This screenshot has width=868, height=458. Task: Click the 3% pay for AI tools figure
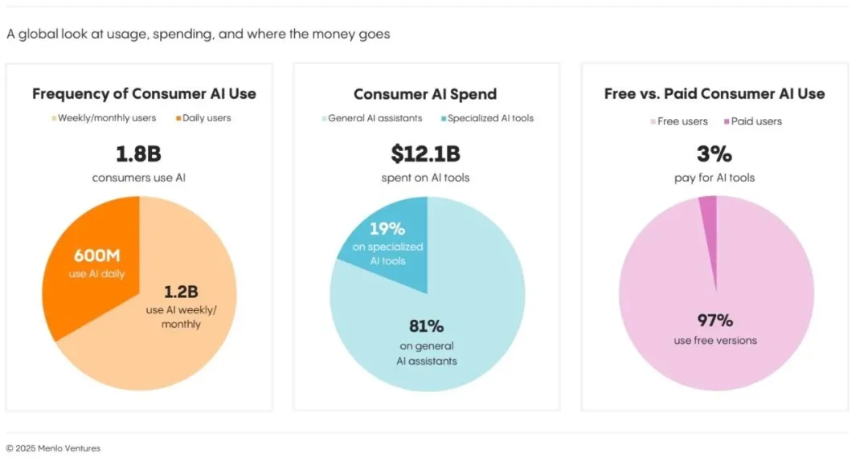tap(714, 153)
